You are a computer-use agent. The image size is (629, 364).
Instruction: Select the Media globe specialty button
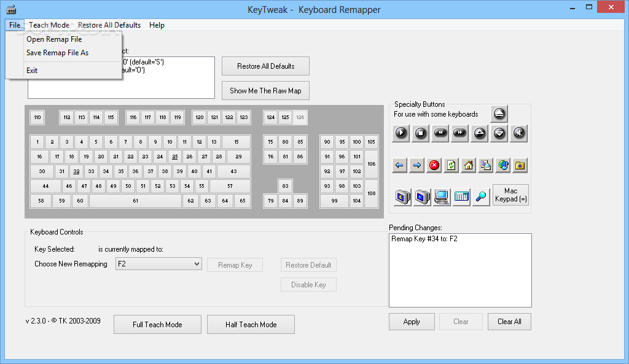503,165
